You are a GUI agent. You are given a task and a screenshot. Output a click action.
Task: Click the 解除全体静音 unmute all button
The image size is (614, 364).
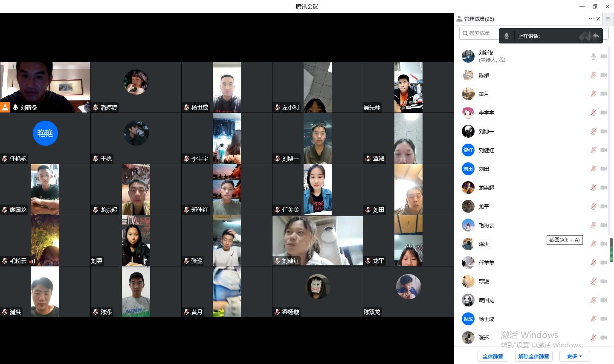pos(534,356)
